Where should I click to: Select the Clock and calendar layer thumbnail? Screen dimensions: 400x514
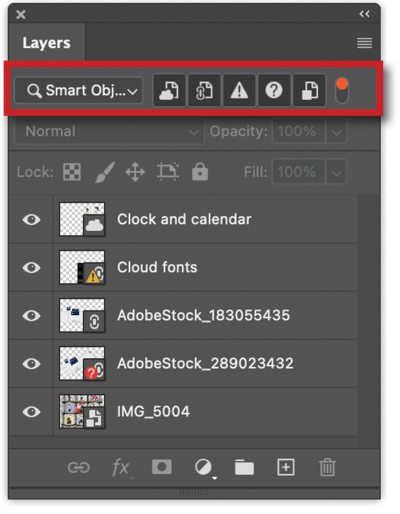click(x=82, y=219)
